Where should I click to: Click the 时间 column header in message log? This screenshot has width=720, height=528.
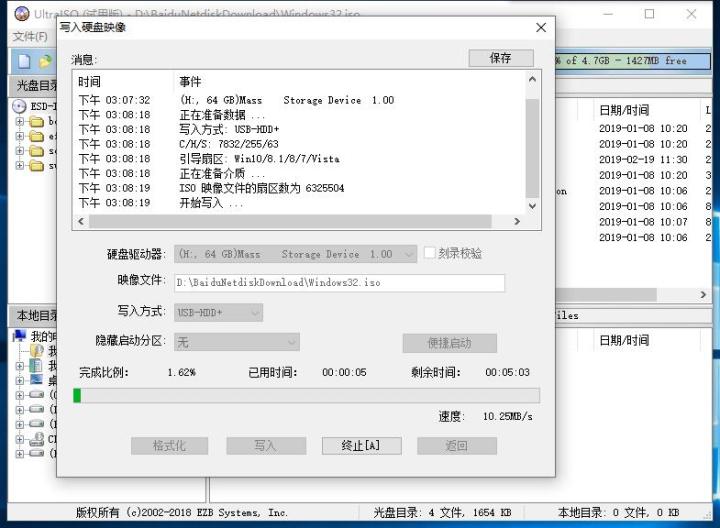[89, 82]
